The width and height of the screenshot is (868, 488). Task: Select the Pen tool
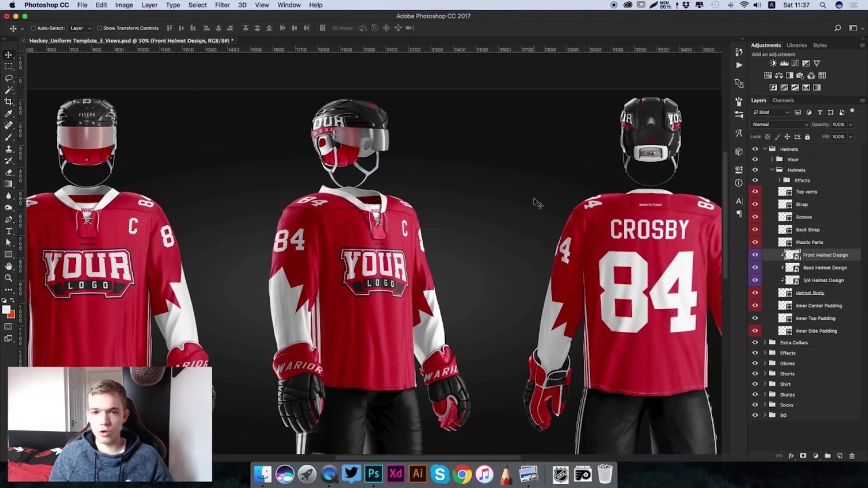9,219
